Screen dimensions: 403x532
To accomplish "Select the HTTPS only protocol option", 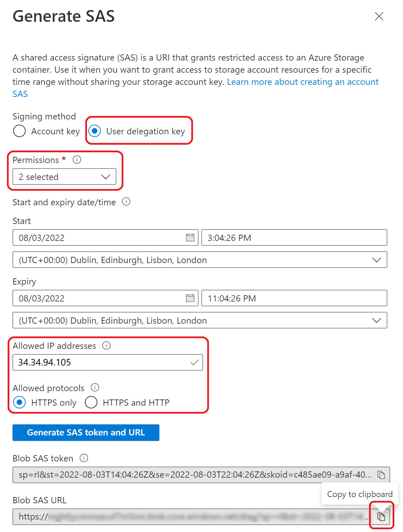I will point(19,402).
